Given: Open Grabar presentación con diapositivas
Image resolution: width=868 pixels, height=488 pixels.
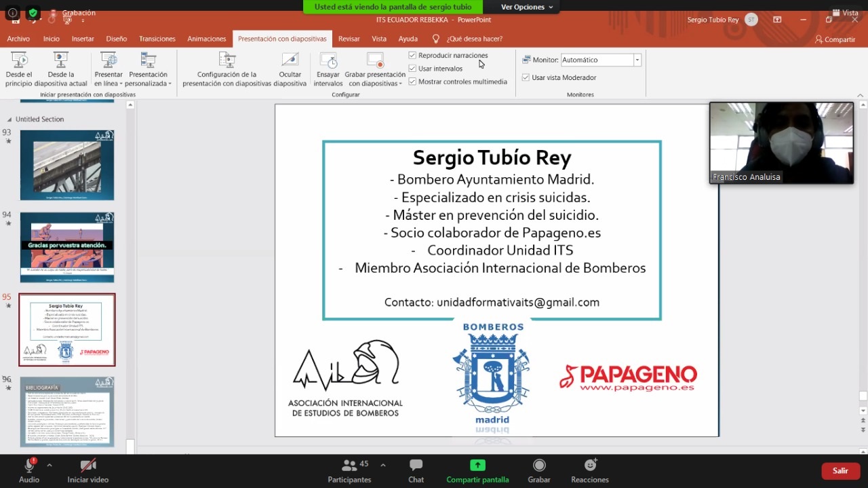Looking at the screenshot, I should click(375, 69).
